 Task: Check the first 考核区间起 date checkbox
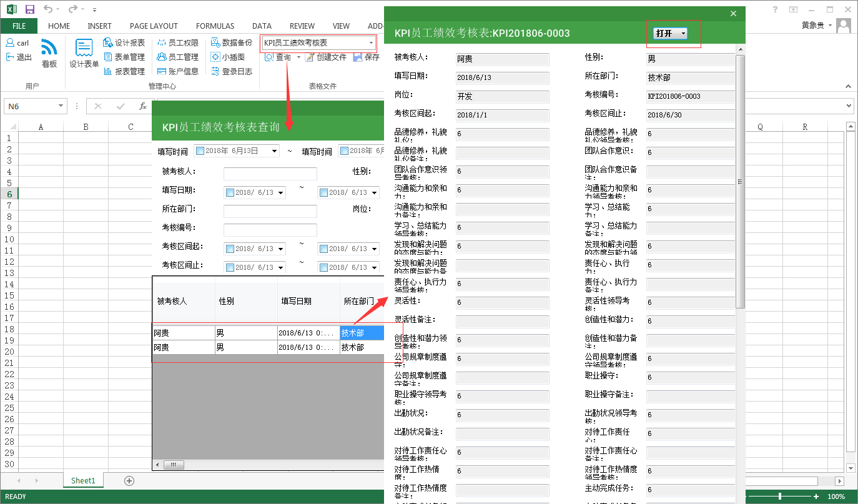[230, 249]
